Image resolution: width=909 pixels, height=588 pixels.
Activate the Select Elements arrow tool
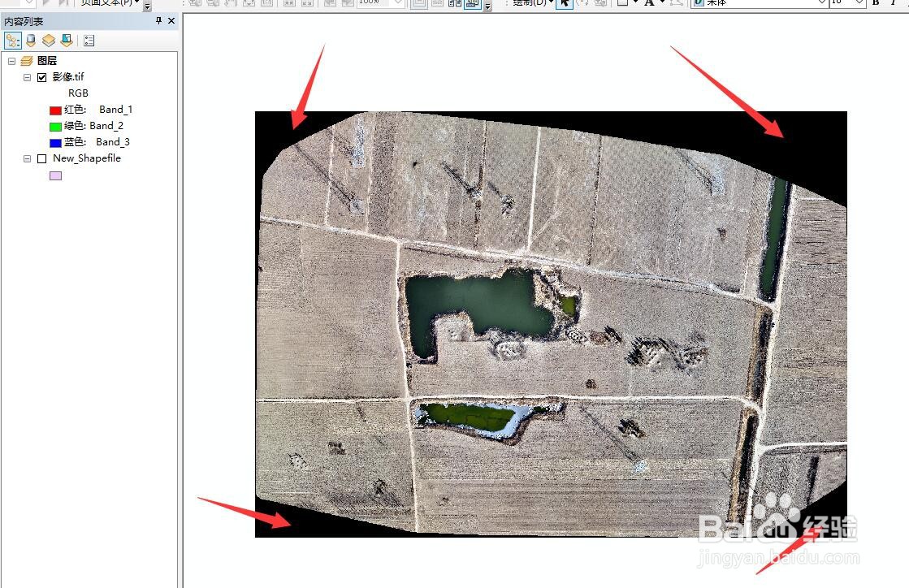(565, 3)
